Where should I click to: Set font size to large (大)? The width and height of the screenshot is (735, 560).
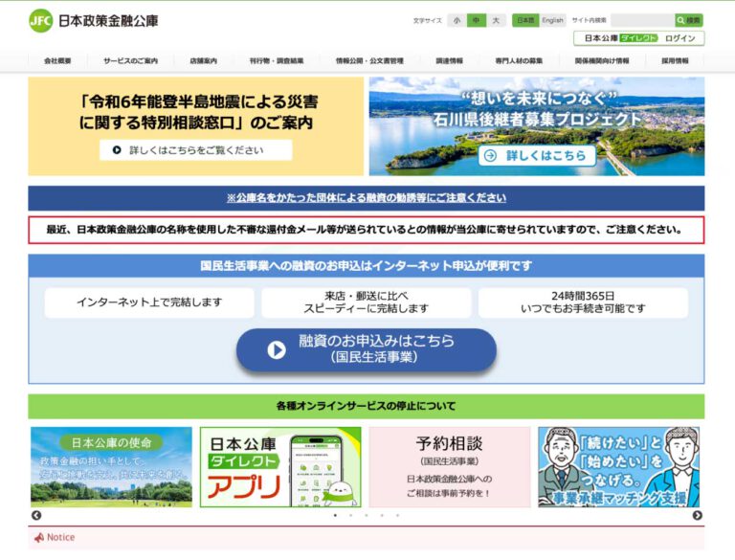(496, 20)
